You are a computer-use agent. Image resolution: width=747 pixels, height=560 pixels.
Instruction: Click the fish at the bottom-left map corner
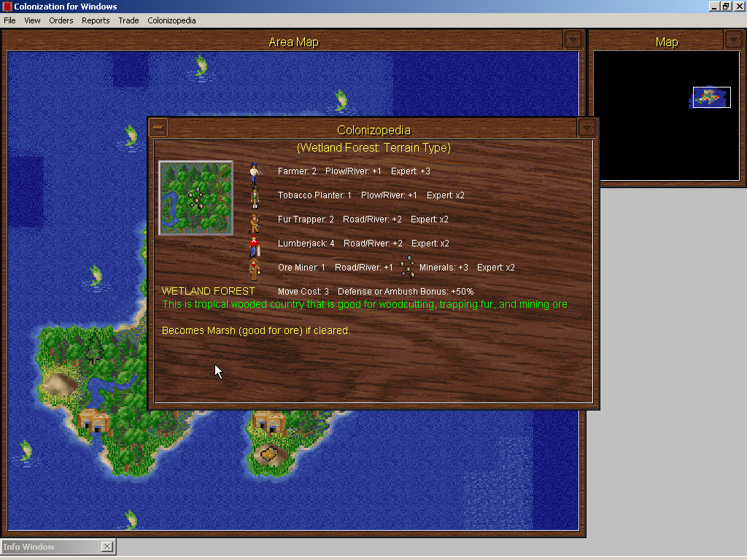(26, 451)
